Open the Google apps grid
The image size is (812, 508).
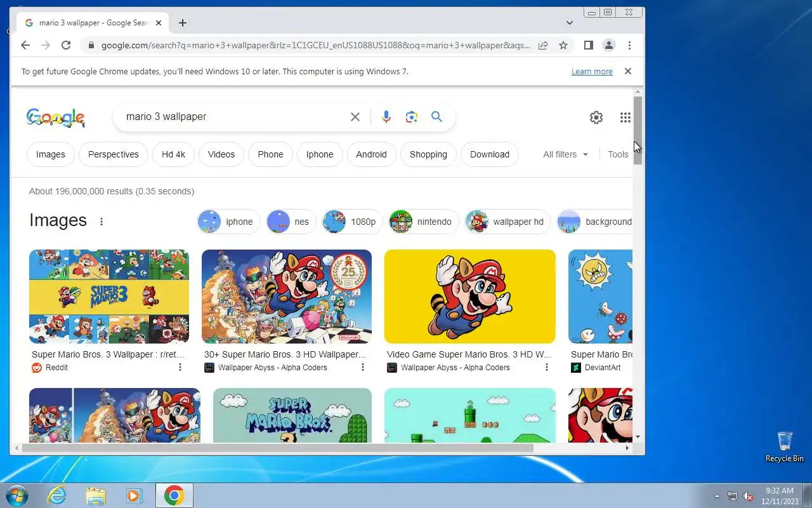(x=625, y=117)
